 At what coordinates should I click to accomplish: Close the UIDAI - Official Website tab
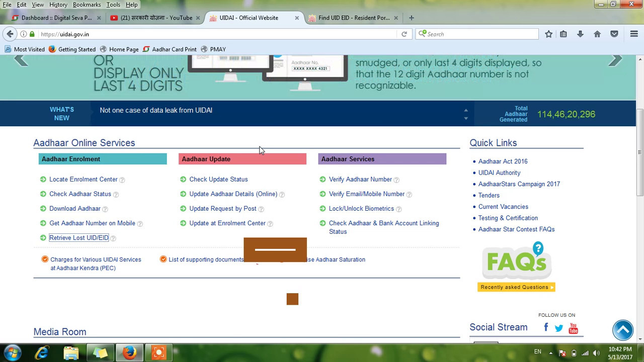[x=297, y=18]
